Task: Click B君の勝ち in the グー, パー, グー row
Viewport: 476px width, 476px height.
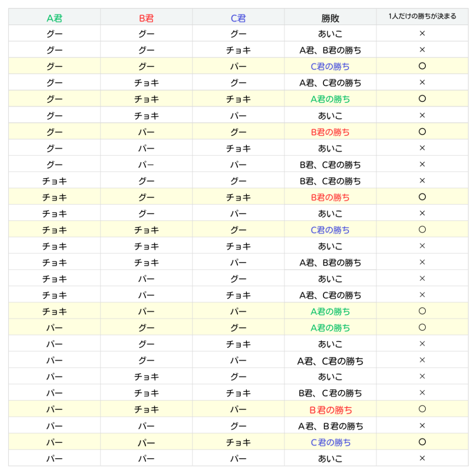Action: tap(330, 132)
